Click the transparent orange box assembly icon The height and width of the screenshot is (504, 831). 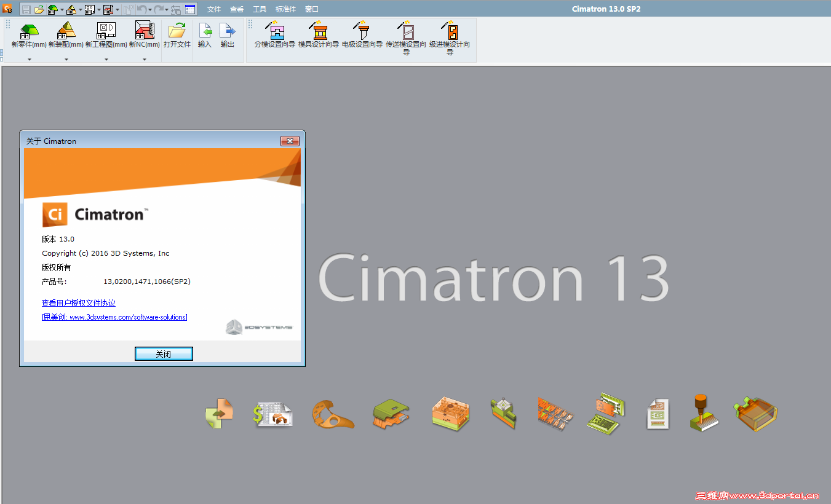click(x=756, y=413)
